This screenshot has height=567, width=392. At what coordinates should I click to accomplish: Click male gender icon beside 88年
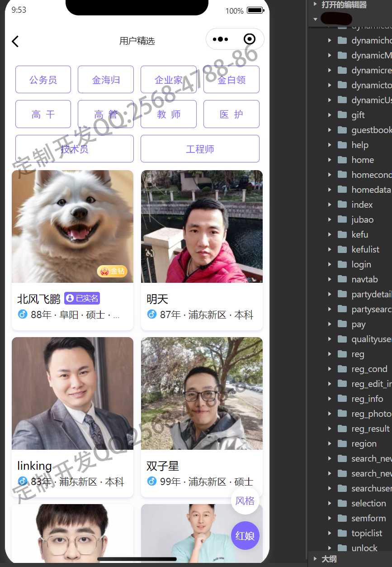23,314
